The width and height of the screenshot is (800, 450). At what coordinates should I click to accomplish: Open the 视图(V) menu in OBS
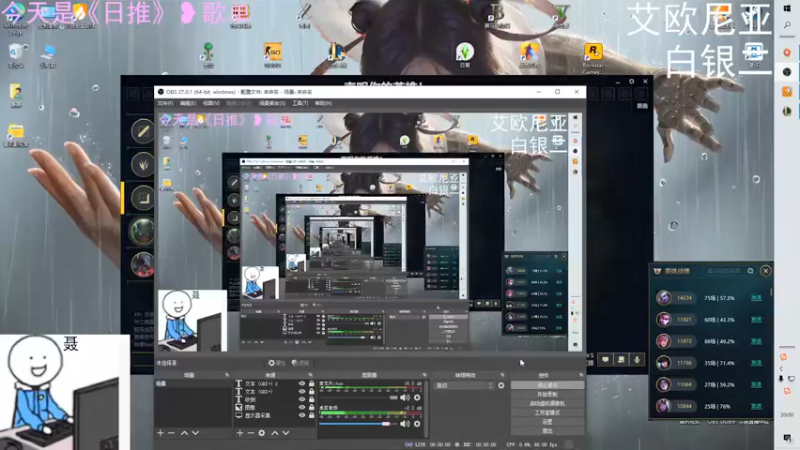(211, 104)
